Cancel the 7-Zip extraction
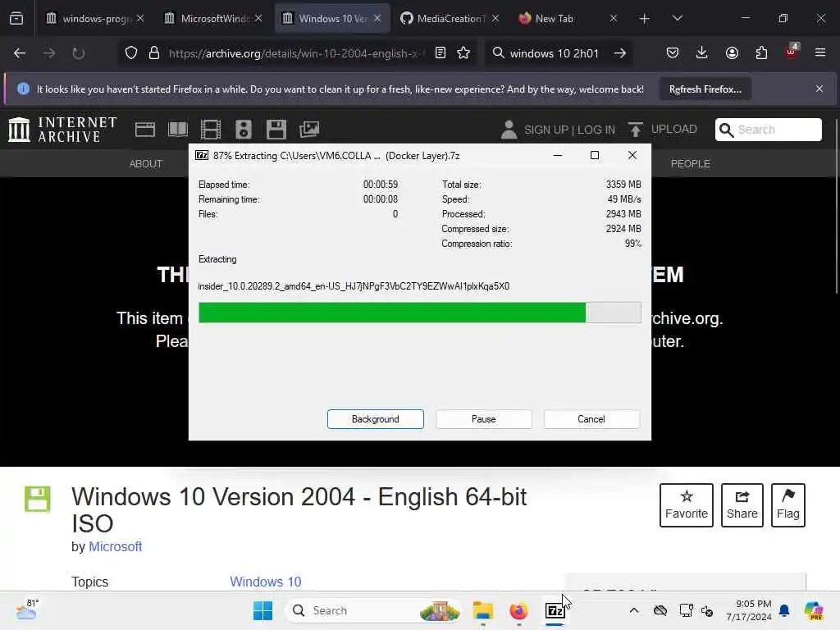Screen dimensions: 840x630 click(591, 419)
